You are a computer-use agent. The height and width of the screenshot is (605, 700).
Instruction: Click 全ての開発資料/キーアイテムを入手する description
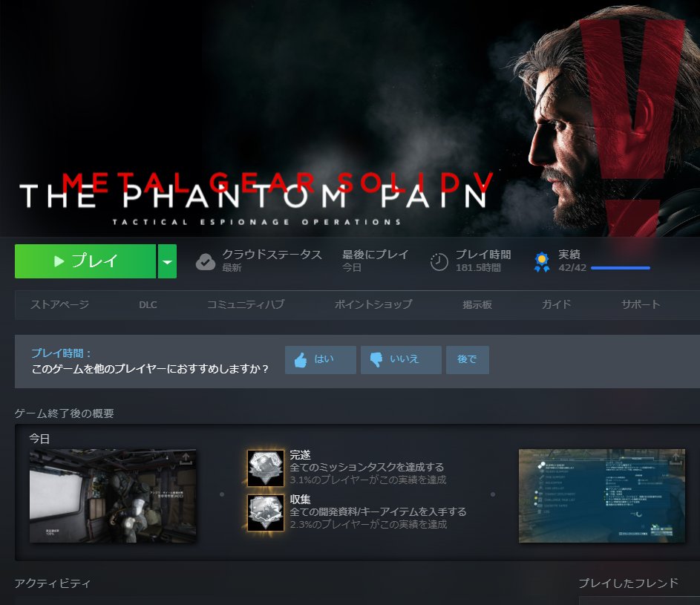[378, 511]
